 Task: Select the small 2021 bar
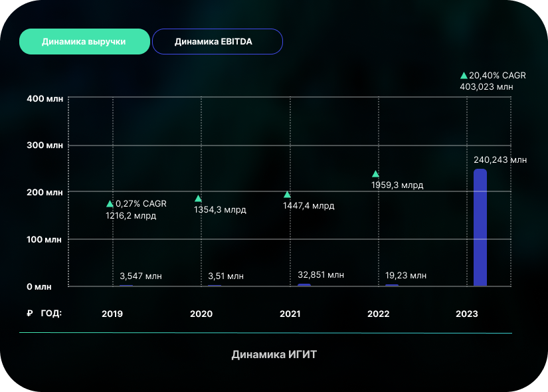tap(304, 284)
